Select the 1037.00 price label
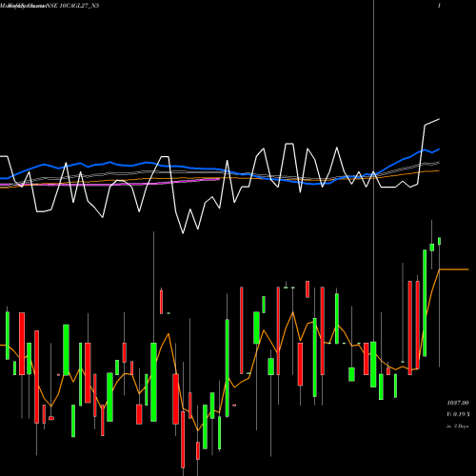 click(x=458, y=403)
